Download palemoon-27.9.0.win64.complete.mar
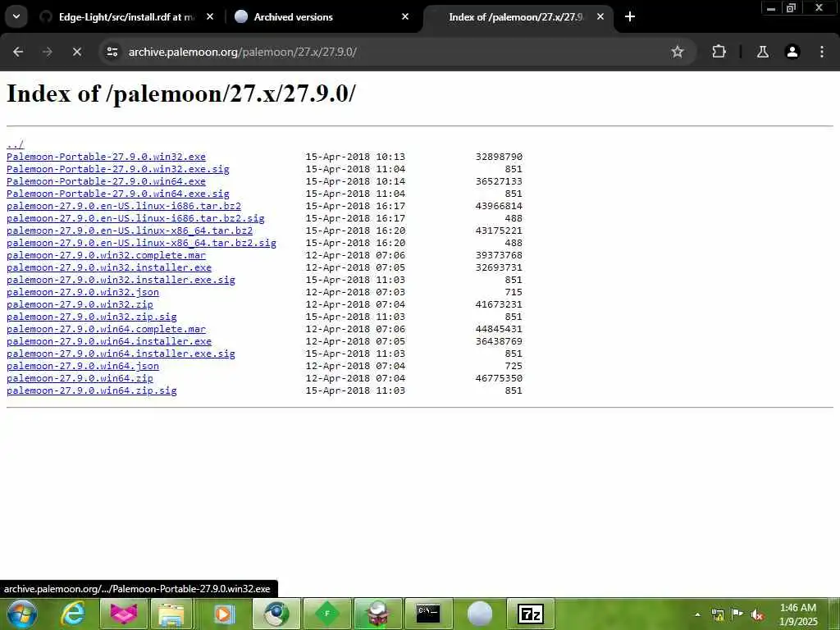840x630 pixels. click(x=106, y=330)
